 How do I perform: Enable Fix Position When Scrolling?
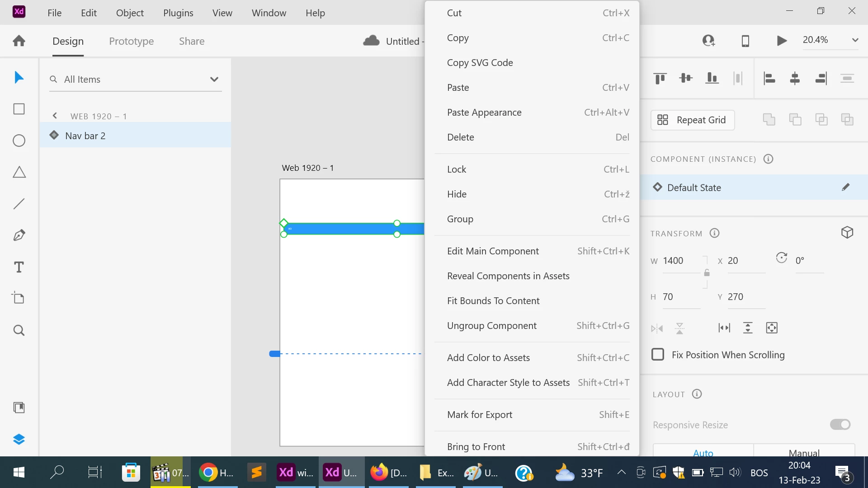coord(658,355)
